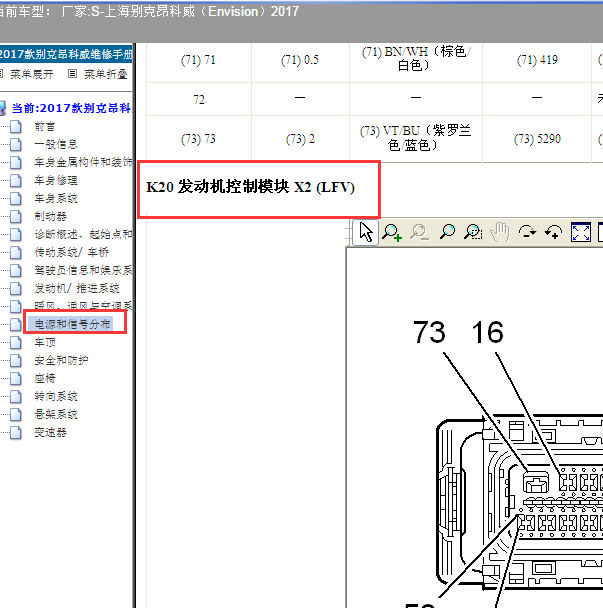The height and width of the screenshot is (608, 603).
Task: Open the 车身金属构件和装饰 section
Action: [x=83, y=162]
